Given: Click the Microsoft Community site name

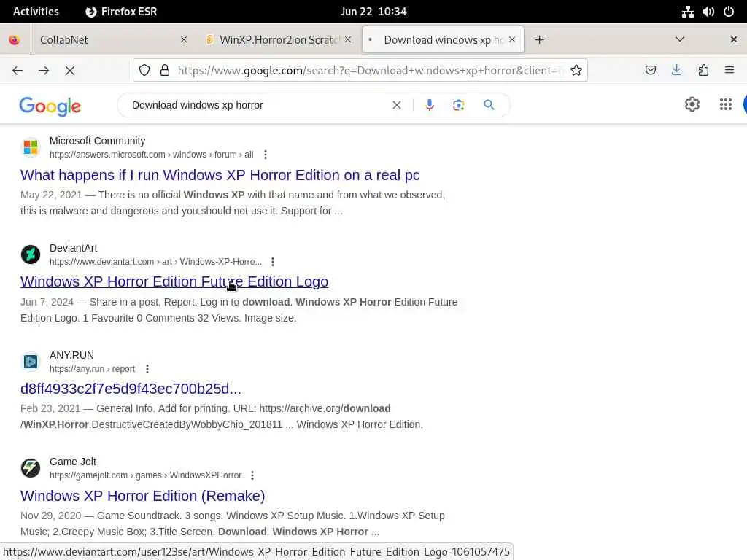Looking at the screenshot, I should [x=98, y=141].
